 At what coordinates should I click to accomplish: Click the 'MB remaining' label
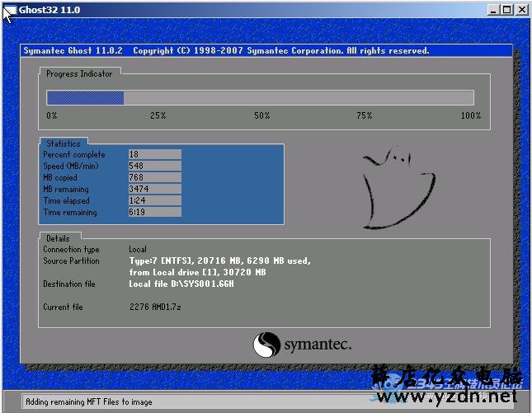(x=66, y=190)
